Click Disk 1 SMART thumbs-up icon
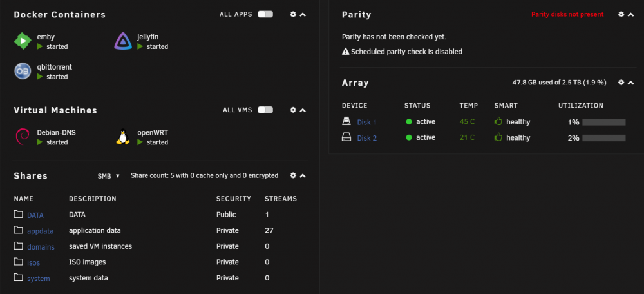Viewport: 644px width, 294px height. (x=498, y=121)
